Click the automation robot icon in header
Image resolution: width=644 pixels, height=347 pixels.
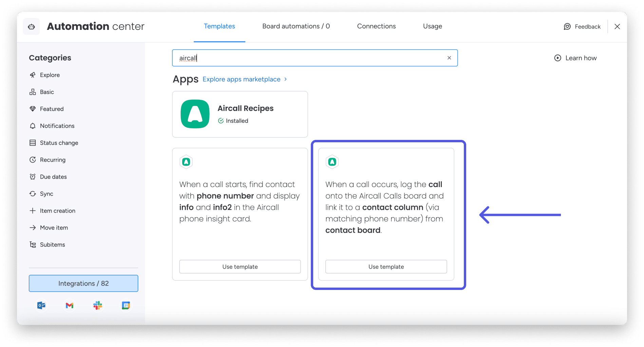(x=32, y=26)
